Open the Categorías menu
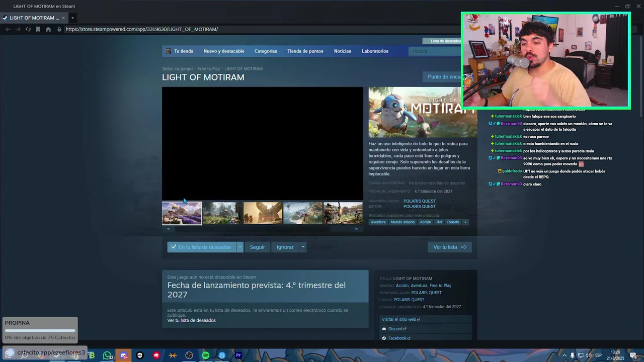 (266, 51)
